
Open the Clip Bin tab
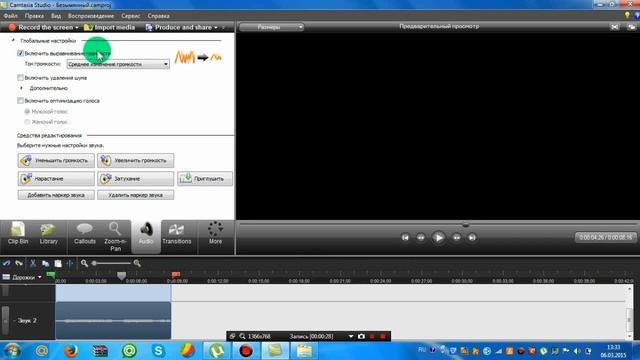click(18, 234)
